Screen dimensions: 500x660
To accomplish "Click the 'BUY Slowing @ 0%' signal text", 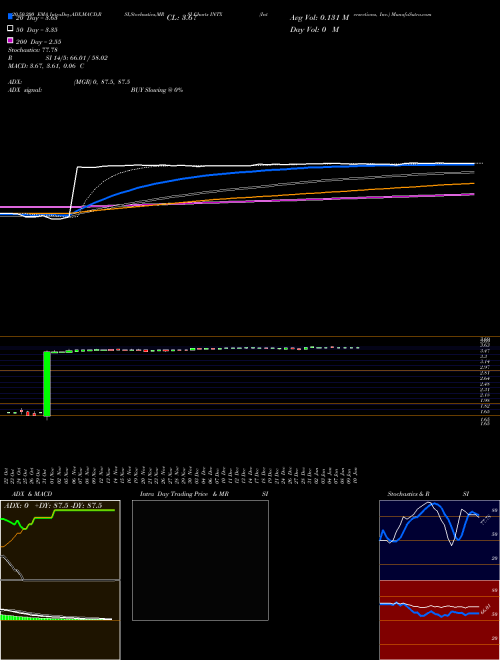I will pos(157,90).
